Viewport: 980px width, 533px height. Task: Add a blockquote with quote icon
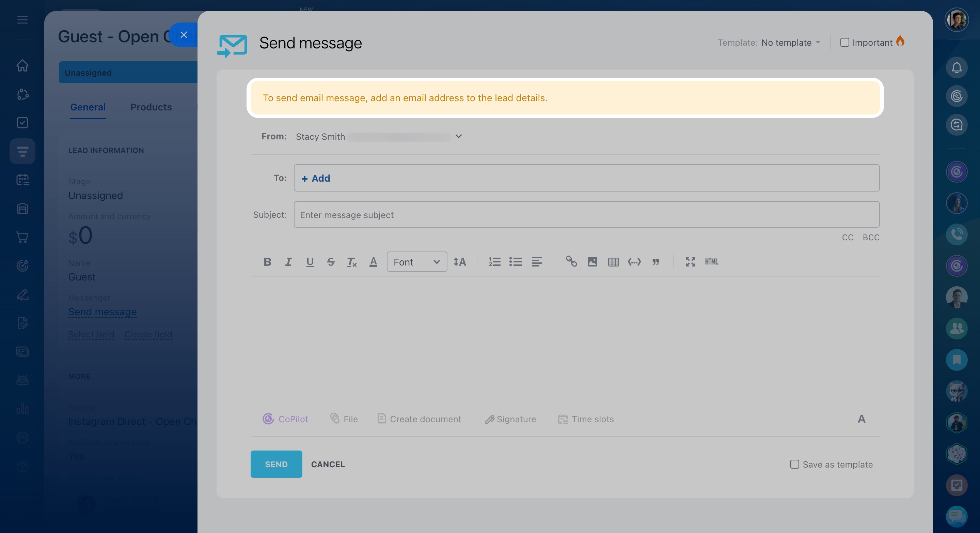pos(655,262)
